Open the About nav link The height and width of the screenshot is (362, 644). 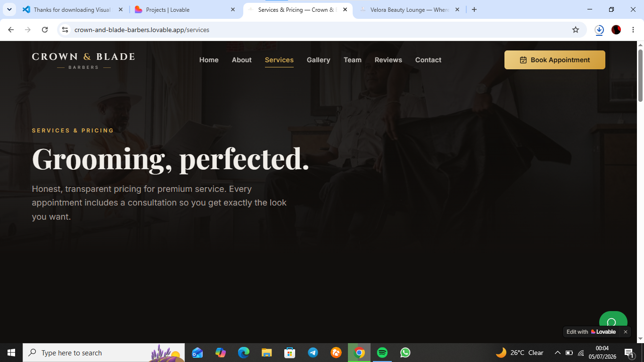pyautogui.click(x=242, y=60)
